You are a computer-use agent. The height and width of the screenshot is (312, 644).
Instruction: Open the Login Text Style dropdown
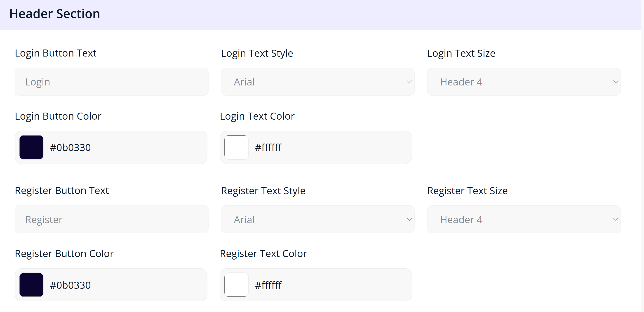pyautogui.click(x=317, y=82)
